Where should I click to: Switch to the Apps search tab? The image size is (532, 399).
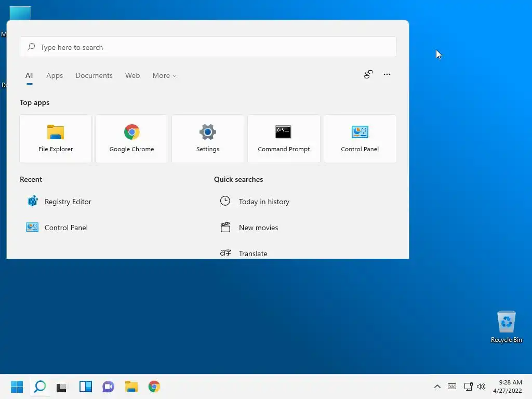pos(55,75)
